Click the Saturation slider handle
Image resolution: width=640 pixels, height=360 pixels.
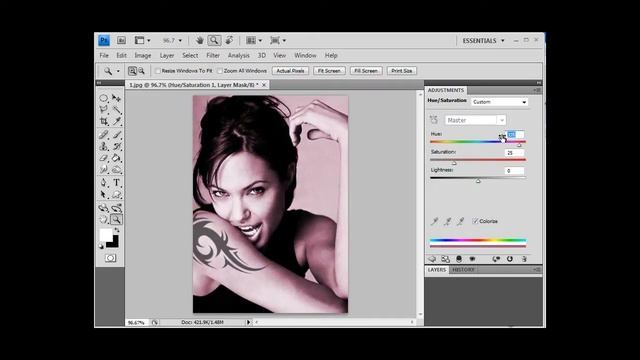[454, 163]
